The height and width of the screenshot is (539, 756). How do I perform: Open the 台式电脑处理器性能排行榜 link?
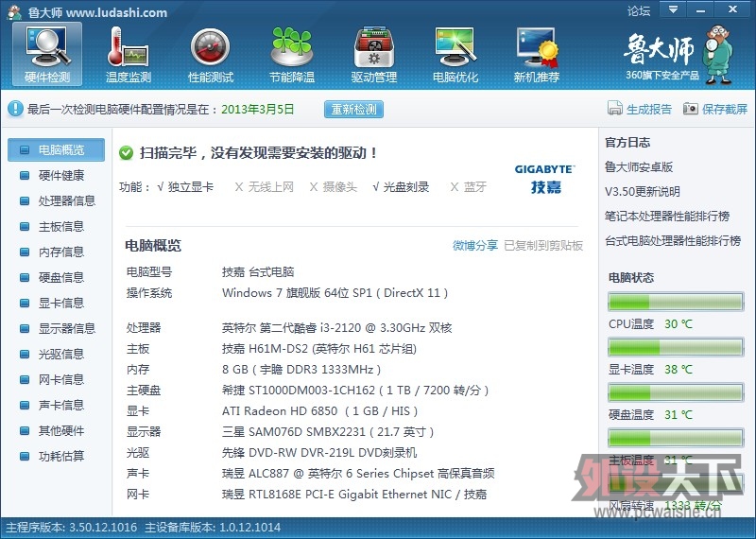[673, 241]
